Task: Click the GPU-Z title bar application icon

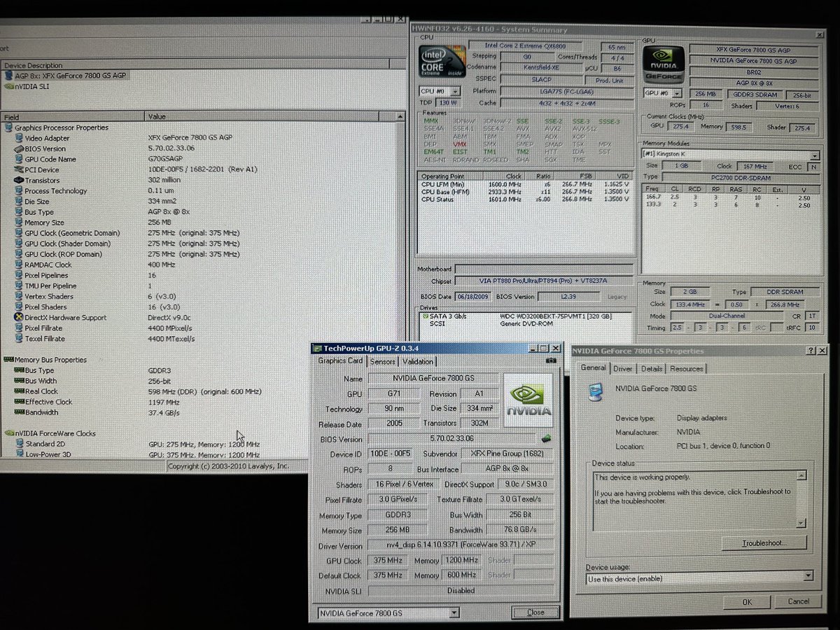Action: click(317, 348)
